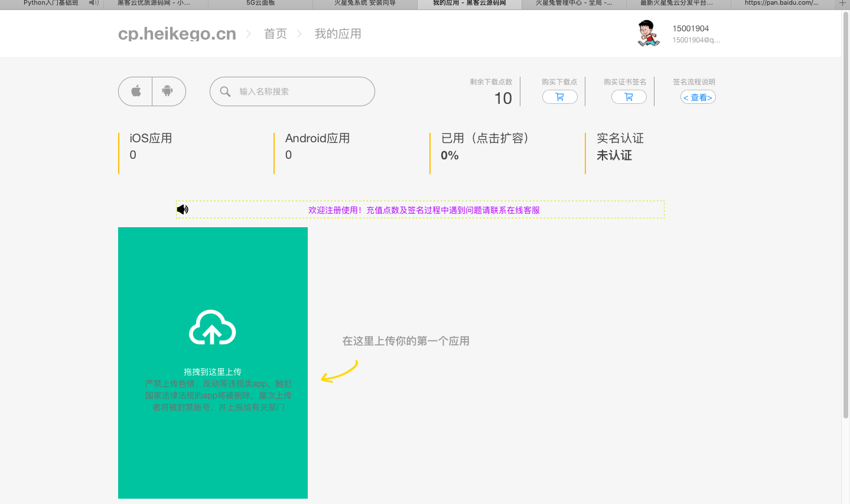Click the magnifier search icon
The image size is (850, 504).
pyautogui.click(x=225, y=91)
